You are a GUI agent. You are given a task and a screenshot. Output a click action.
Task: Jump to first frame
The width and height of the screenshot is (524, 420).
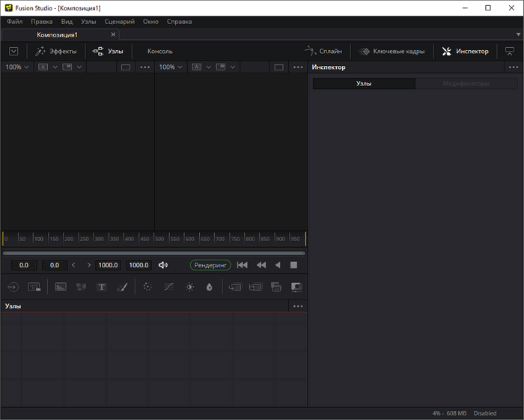coord(243,265)
